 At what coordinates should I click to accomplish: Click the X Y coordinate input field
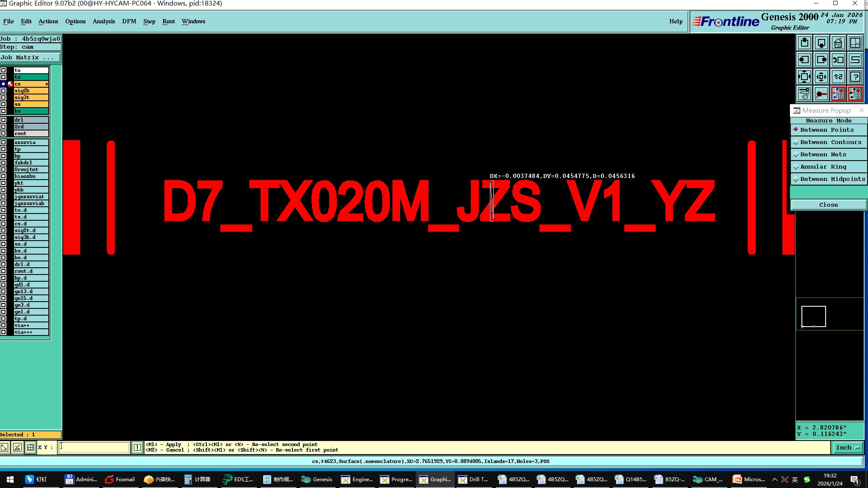click(94, 447)
